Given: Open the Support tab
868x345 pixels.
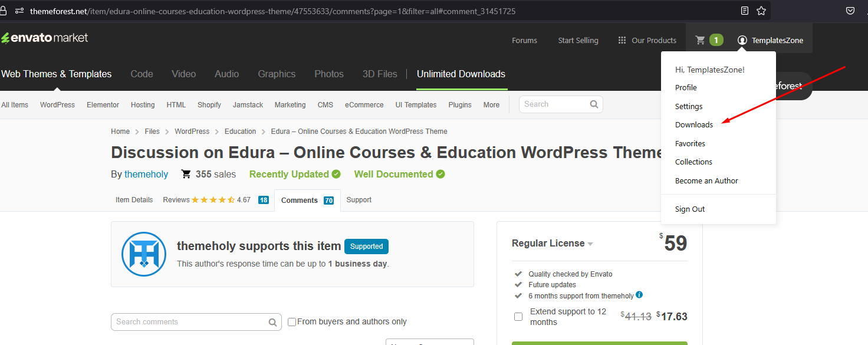Looking at the screenshot, I should [x=359, y=200].
